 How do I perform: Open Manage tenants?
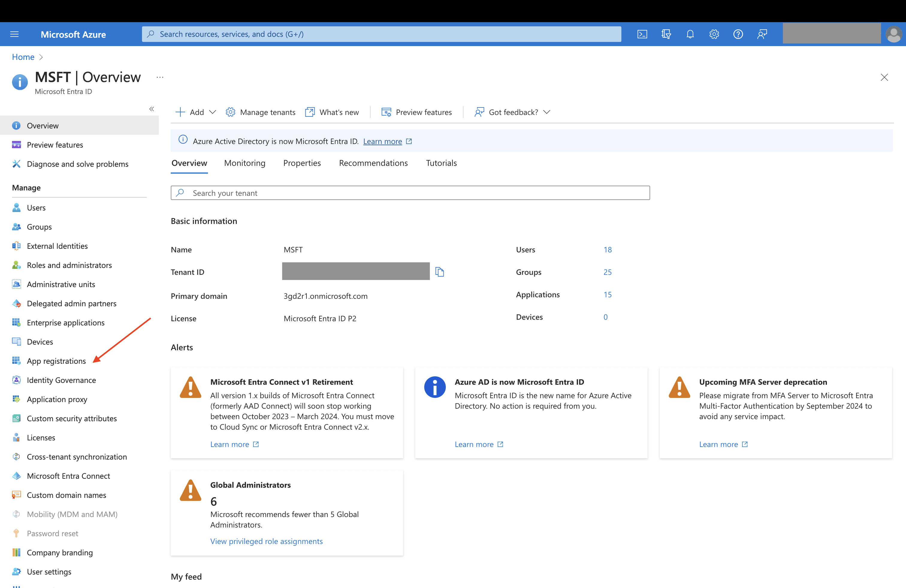coord(260,112)
